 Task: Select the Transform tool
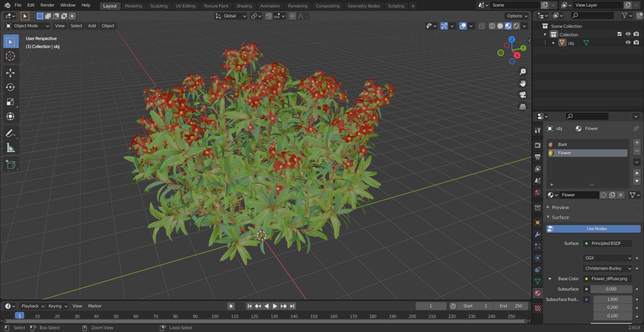click(10, 116)
